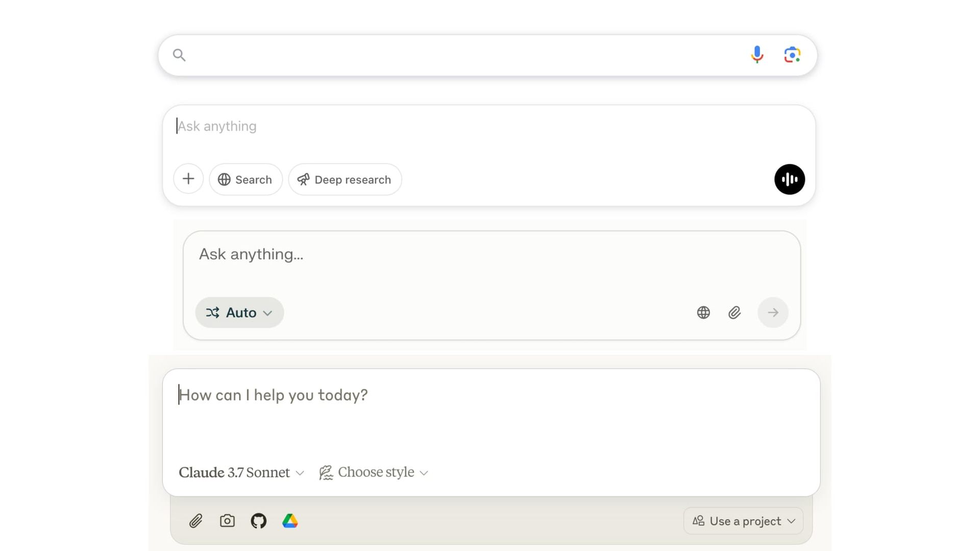Open the Auto mode dropdown
This screenshot has height=551, width=980.
(239, 313)
